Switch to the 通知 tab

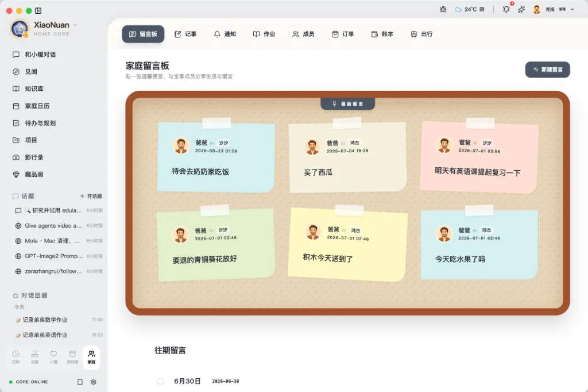[225, 34]
